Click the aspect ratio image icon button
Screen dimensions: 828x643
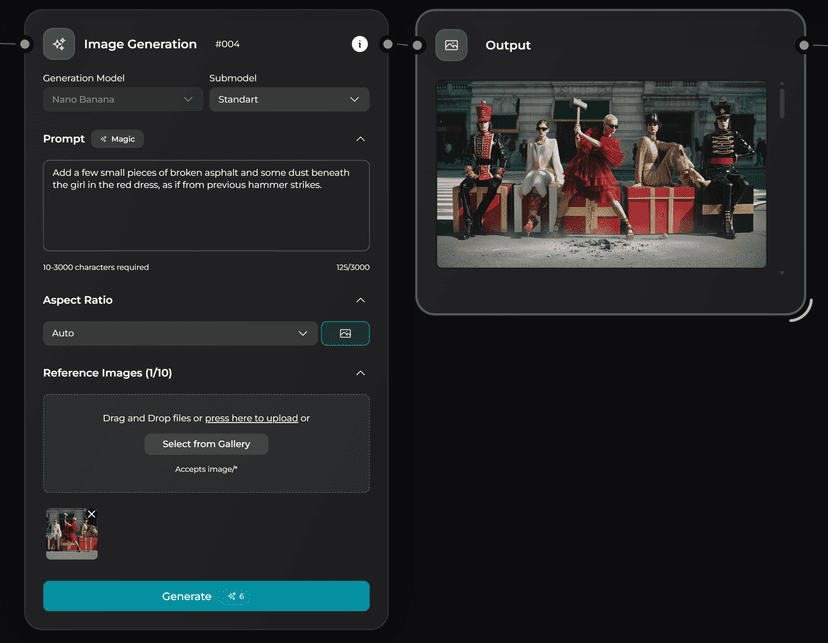(345, 333)
